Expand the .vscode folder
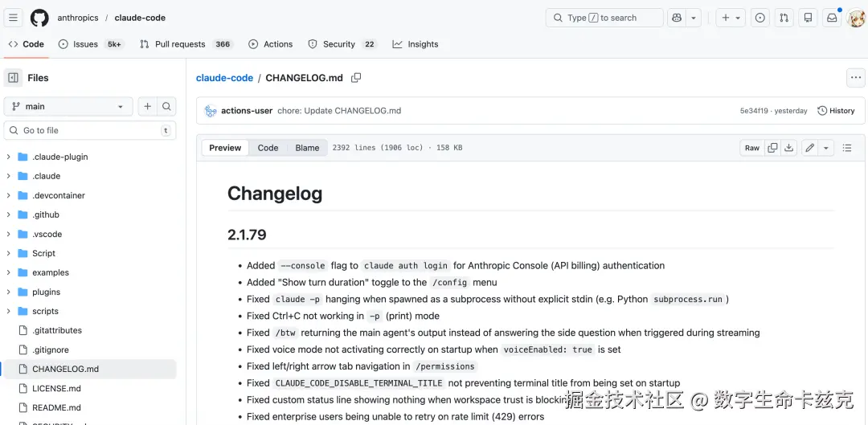The image size is (868, 425). 8,234
